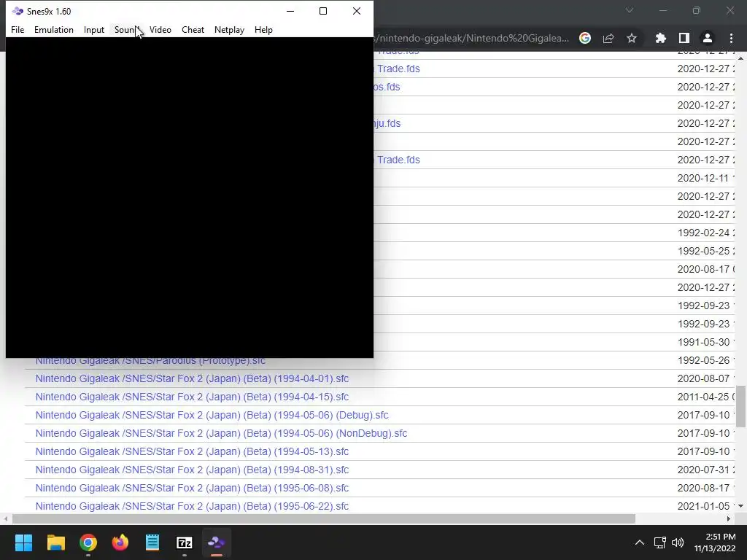
Task: Open network status tray icon
Action: tap(659, 542)
